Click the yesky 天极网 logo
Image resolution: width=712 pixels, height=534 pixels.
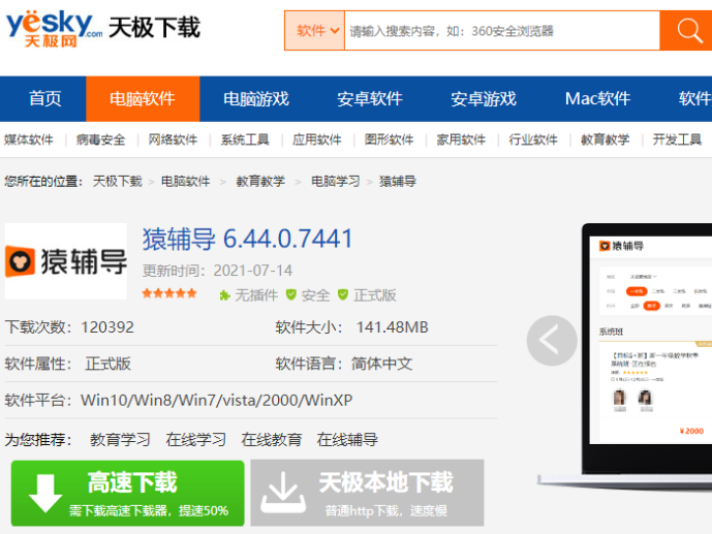[x=54, y=29]
